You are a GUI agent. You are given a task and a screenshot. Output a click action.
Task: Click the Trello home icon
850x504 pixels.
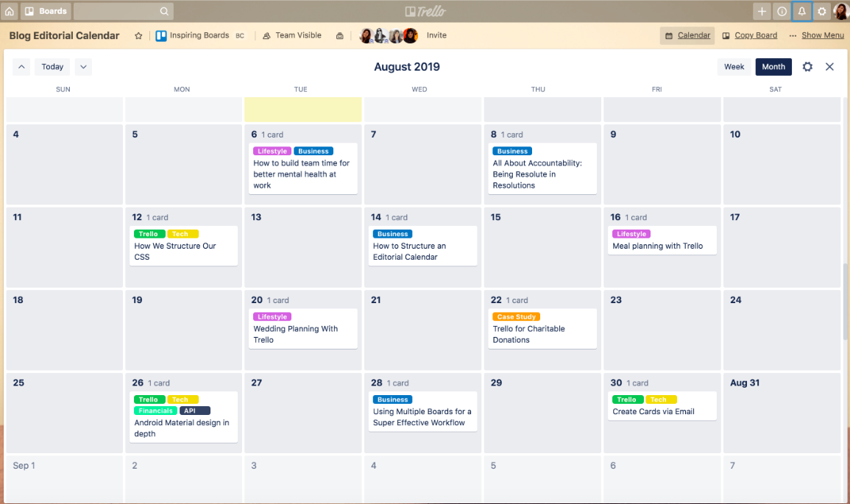pyautogui.click(x=10, y=11)
